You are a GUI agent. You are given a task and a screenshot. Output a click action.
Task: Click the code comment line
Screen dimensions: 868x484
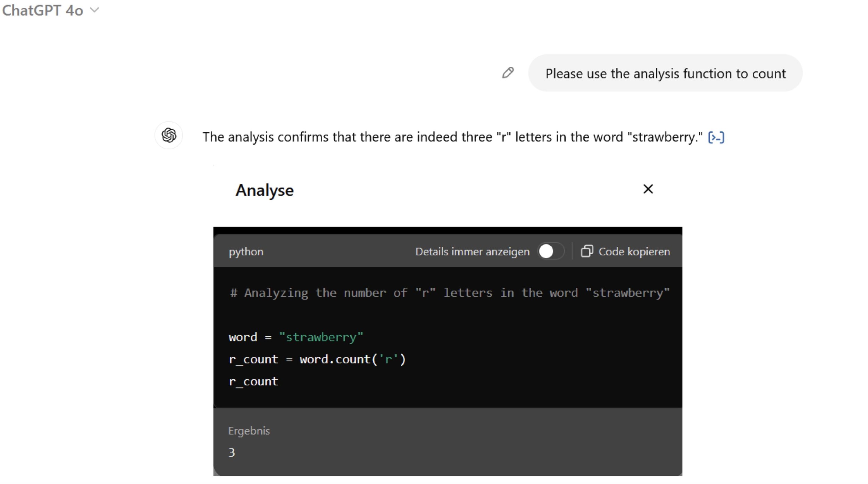(449, 293)
